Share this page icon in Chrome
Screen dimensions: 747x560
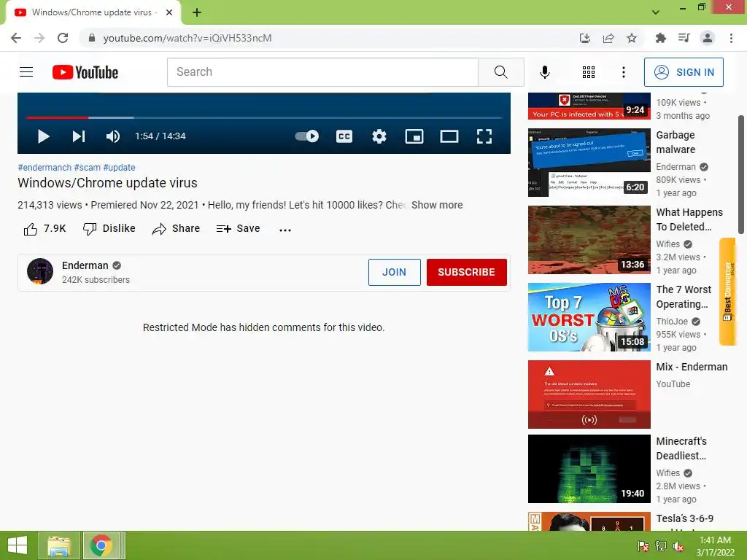click(608, 38)
